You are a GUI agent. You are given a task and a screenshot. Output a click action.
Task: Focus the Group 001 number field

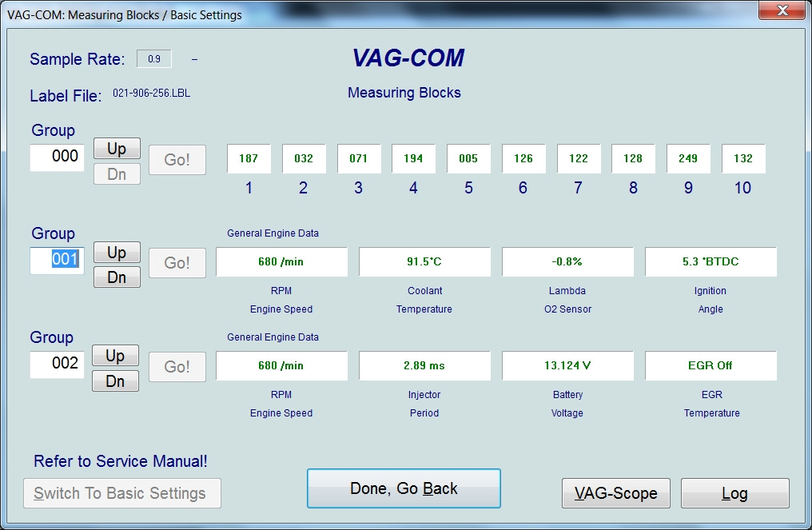[x=57, y=260]
